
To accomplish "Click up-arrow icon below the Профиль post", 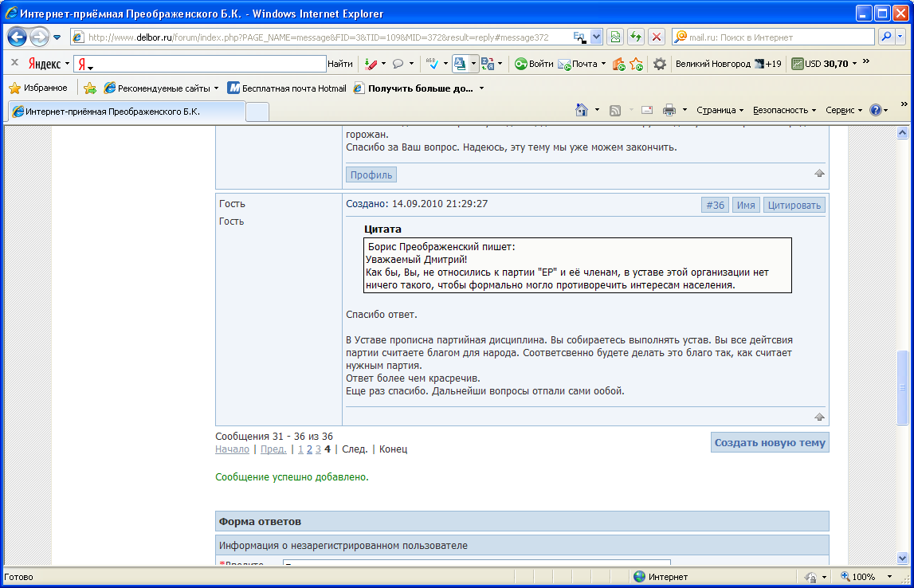I will (x=819, y=173).
